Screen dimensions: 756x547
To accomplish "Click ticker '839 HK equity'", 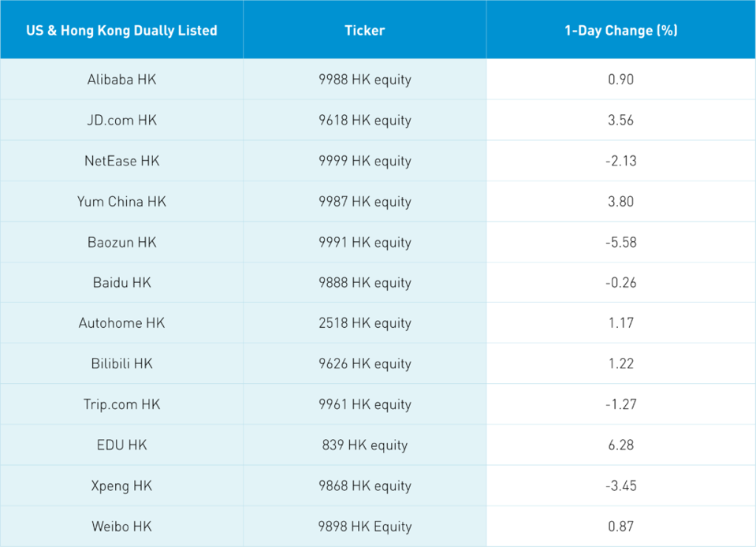I will pyautogui.click(x=364, y=445).
